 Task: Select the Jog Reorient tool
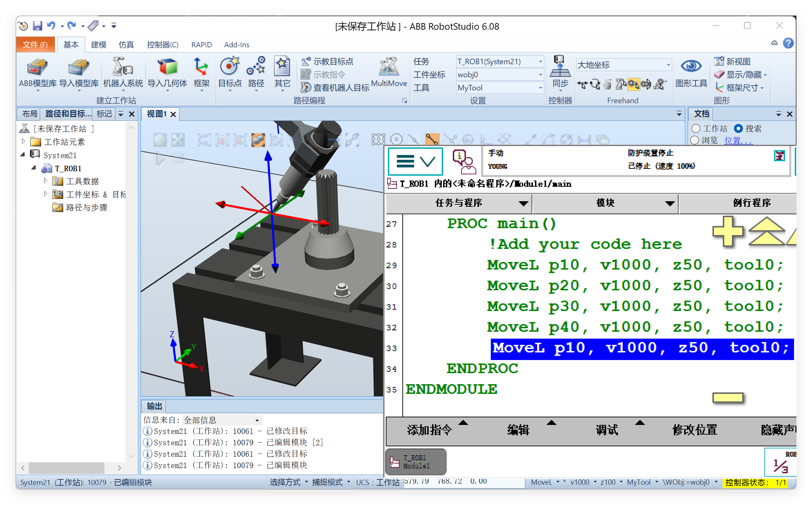646,84
